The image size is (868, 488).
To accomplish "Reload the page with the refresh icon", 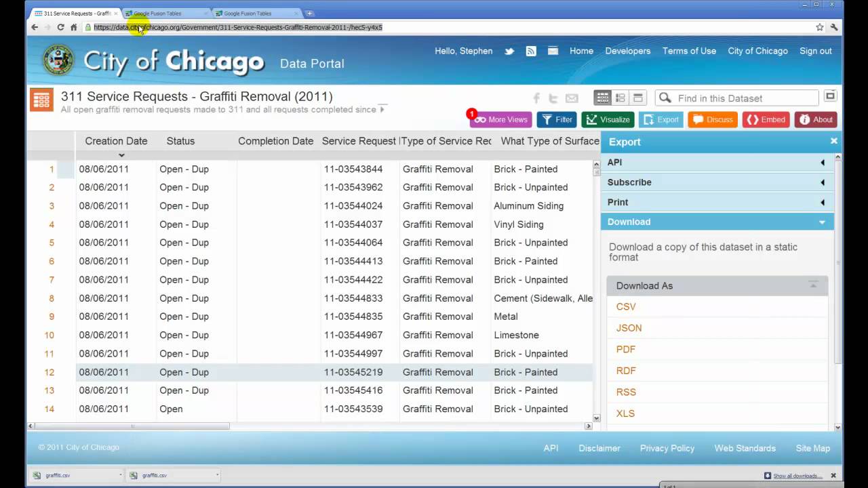I will [60, 27].
